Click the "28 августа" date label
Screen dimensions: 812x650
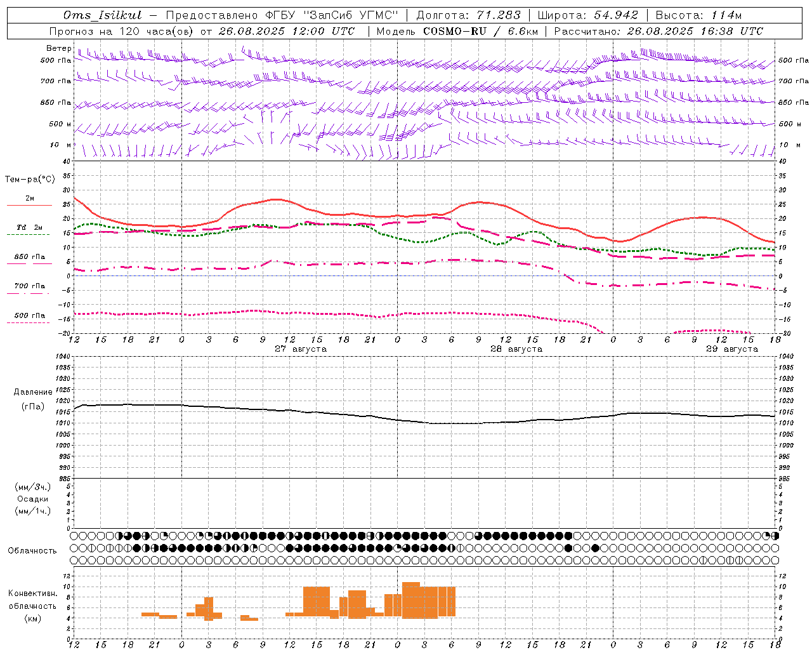516,349
